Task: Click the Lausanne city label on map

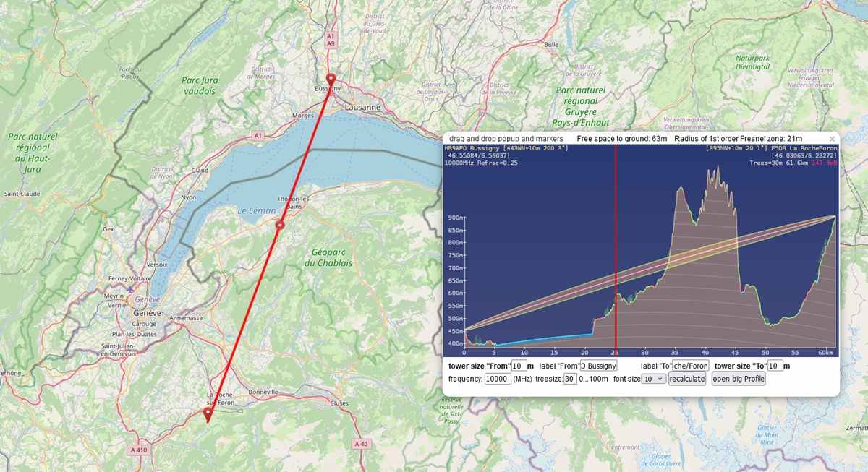Action: coord(362,107)
